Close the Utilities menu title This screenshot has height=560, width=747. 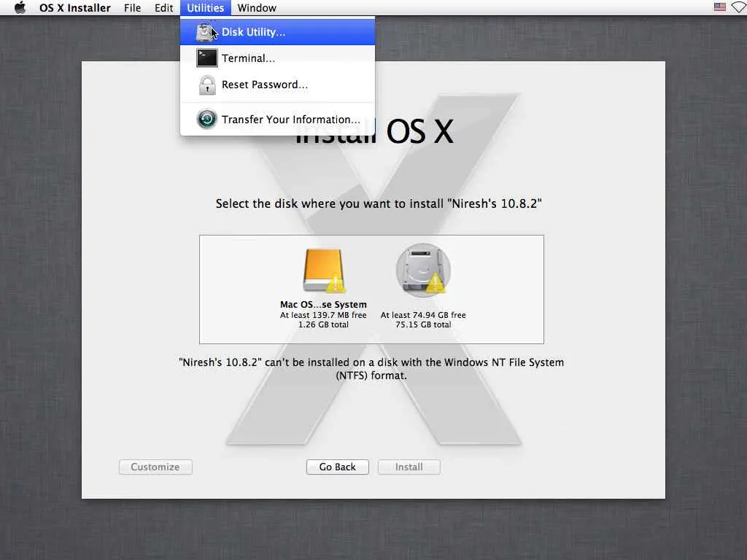coord(205,7)
